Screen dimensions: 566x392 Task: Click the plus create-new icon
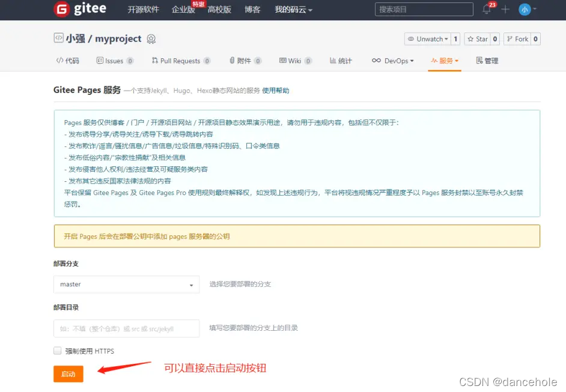click(505, 10)
